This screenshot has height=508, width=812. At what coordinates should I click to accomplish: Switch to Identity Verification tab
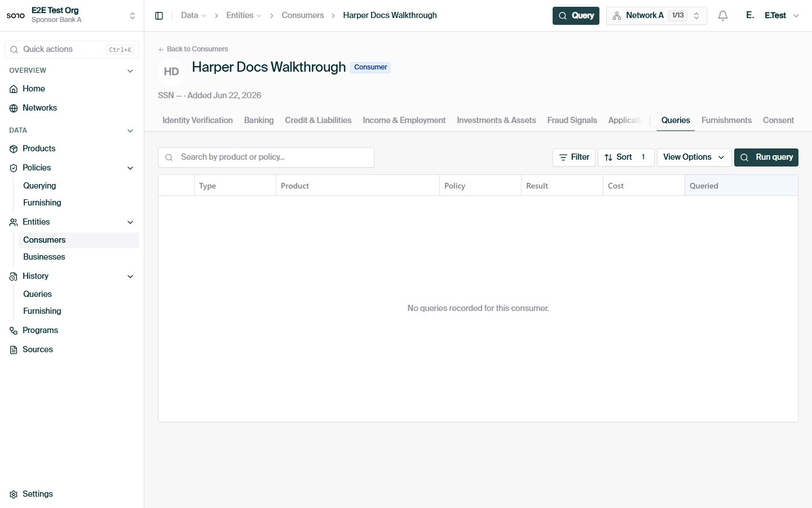[x=197, y=120]
